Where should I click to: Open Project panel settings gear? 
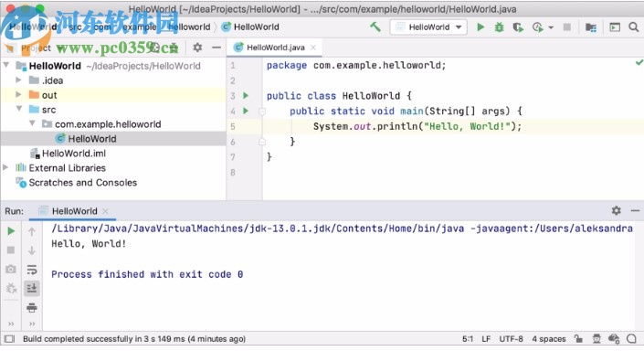pyautogui.click(x=197, y=48)
